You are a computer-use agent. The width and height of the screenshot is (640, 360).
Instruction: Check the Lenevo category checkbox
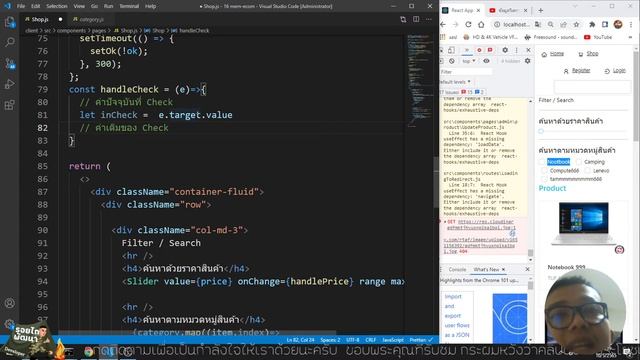pos(588,171)
